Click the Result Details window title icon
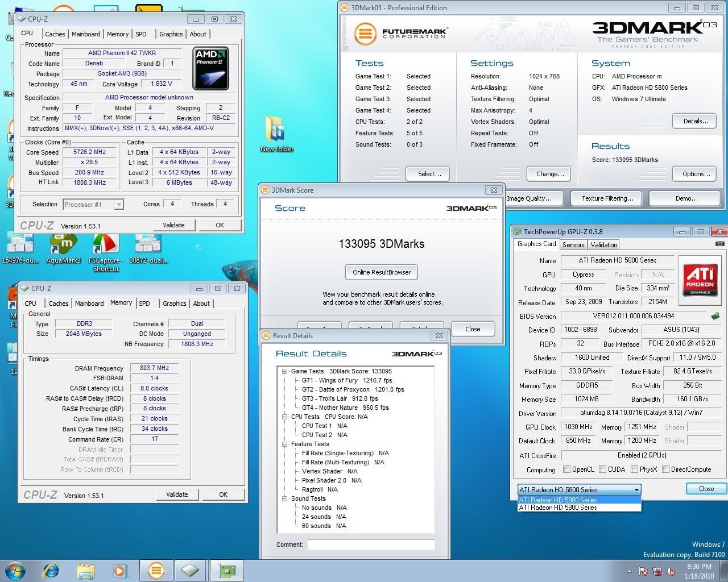This screenshot has height=582, width=728. (x=266, y=335)
